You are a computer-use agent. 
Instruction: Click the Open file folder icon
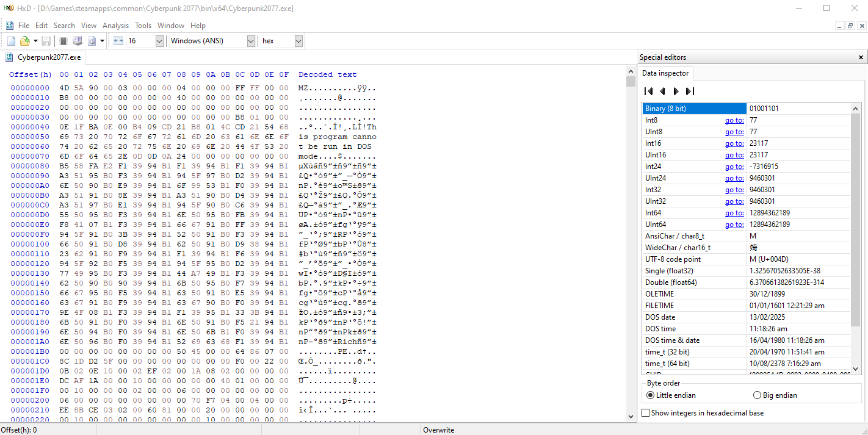click(25, 41)
